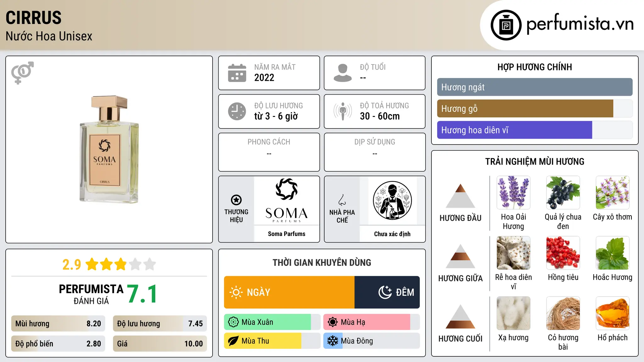This screenshot has width=644, height=362.
Task: Click the perfumista.vn bottle logo icon
Action: pos(506,25)
